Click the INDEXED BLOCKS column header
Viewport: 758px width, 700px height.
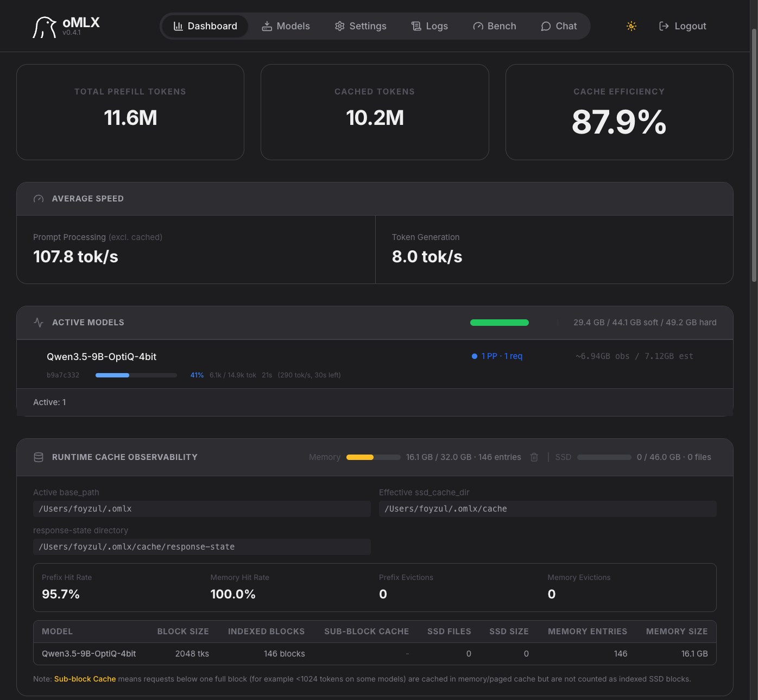[x=266, y=632]
